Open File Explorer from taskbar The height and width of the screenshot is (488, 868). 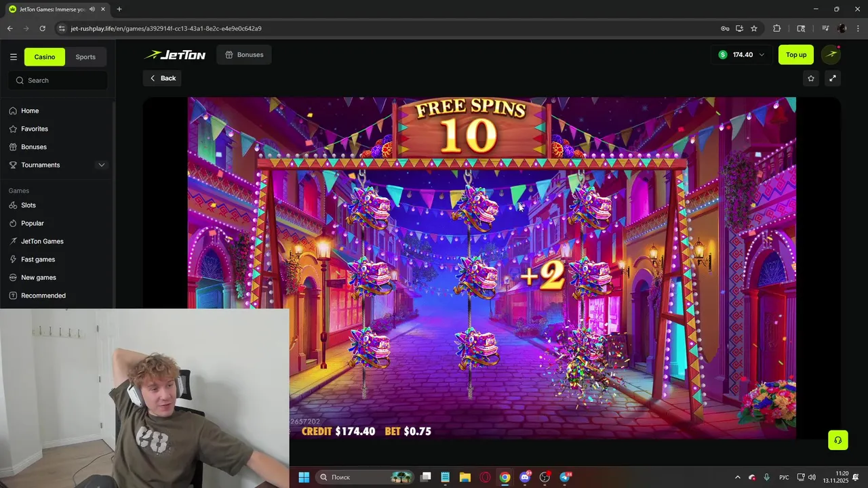465,477
